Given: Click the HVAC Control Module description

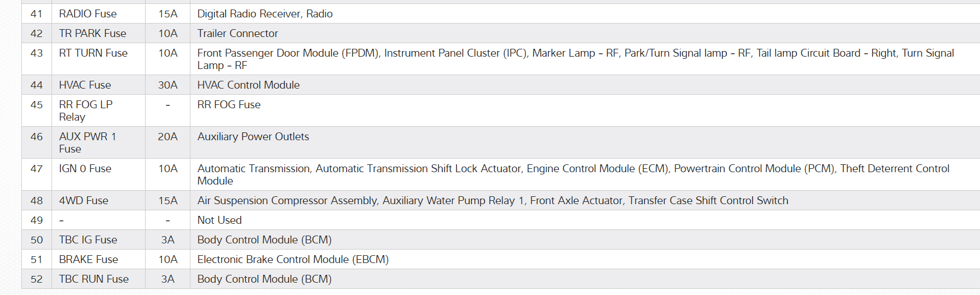Looking at the screenshot, I should click(248, 85).
